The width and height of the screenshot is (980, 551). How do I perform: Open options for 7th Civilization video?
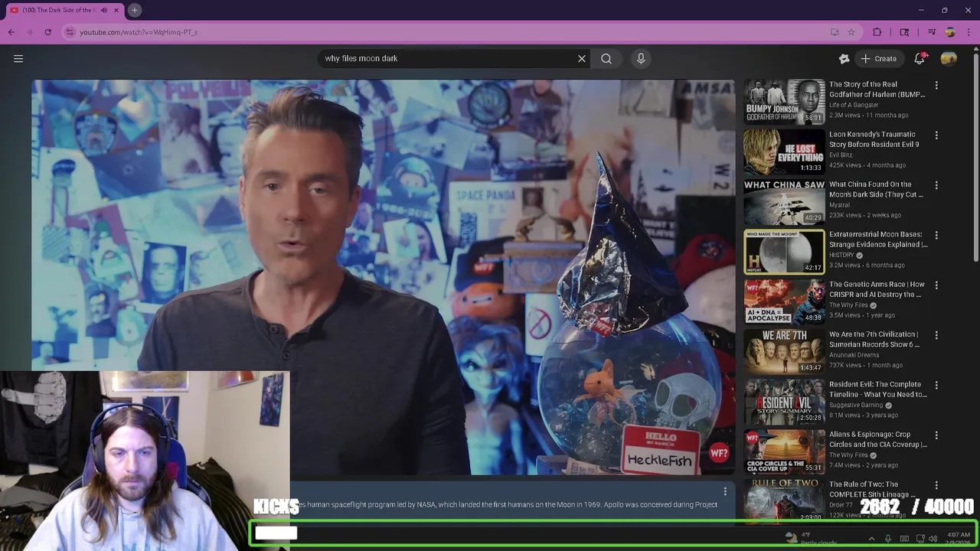pos(936,335)
